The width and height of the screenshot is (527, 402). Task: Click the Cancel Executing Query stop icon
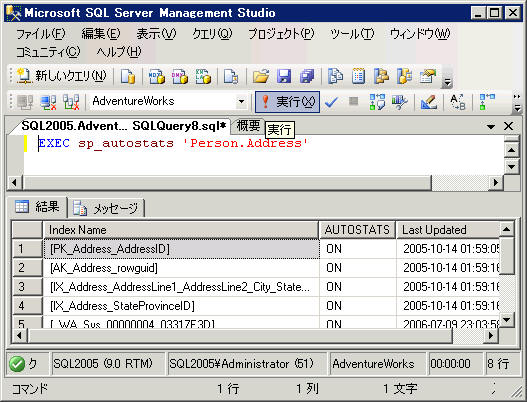[353, 101]
